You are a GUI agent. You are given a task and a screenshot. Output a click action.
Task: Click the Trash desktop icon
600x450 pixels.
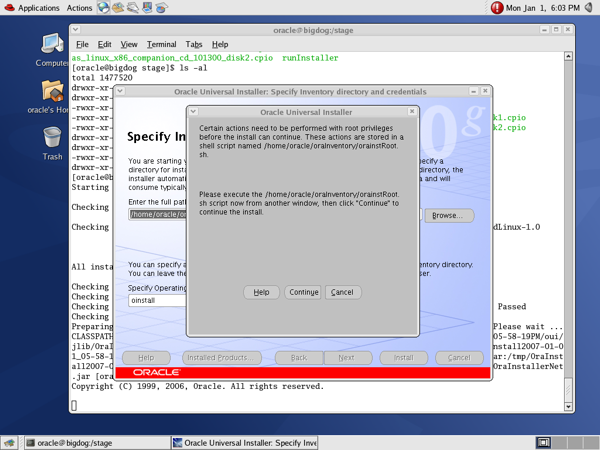52,143
